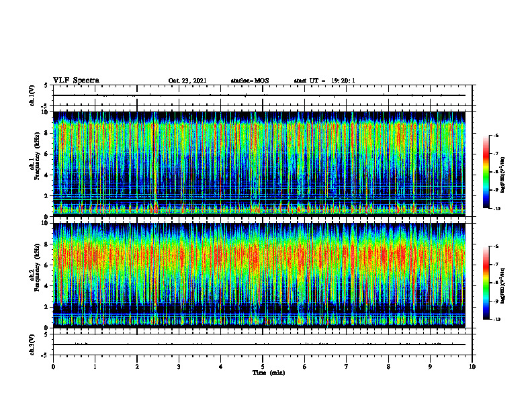Click the ch.2 spectrogram plot panel
The height and width of the screenshot is (411, 532).
[259, 275]
